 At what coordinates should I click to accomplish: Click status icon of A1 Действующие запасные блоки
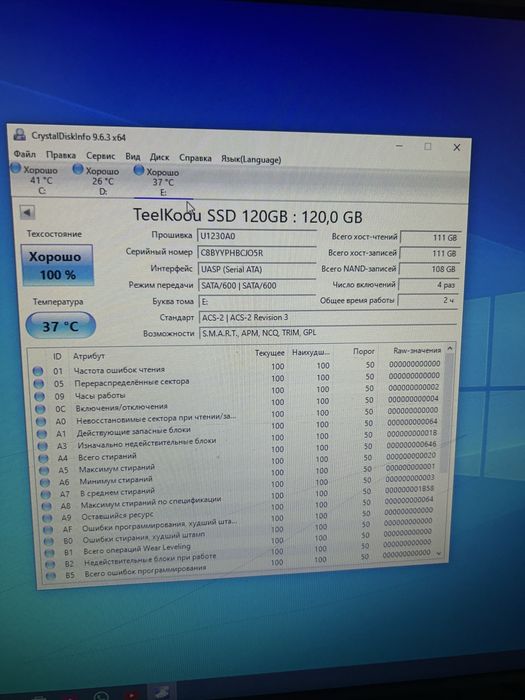[42, 433]
